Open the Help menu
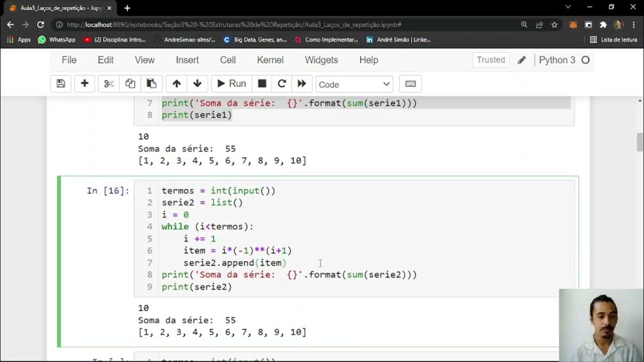The image size is (644, 362). (369, 60)
